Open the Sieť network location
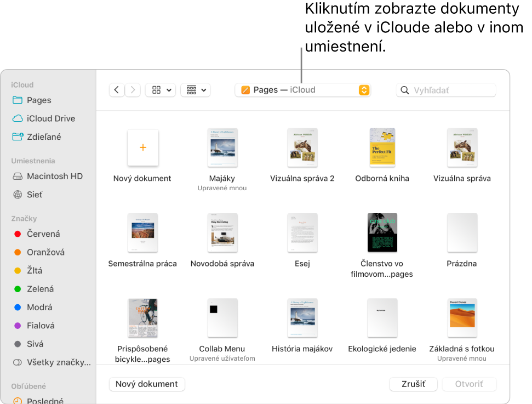This screenshot has height=404, width=532. click(28, 195)
